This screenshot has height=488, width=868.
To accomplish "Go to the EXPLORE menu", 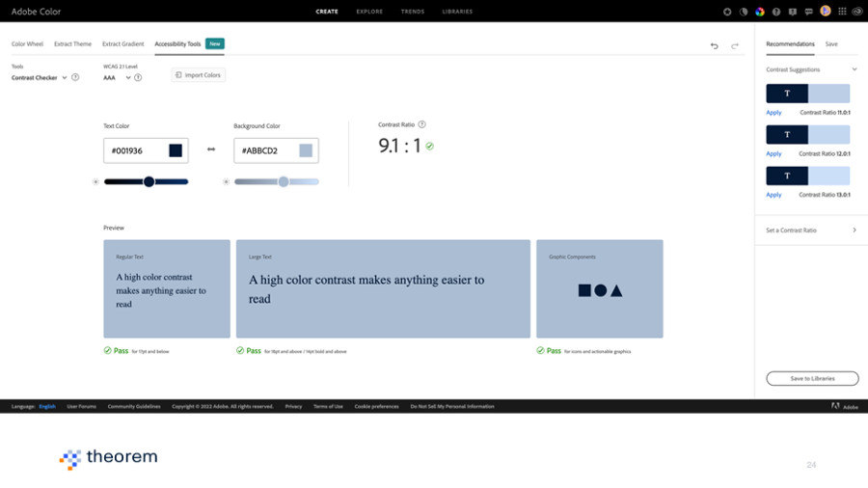I will (x=369, y=12).
